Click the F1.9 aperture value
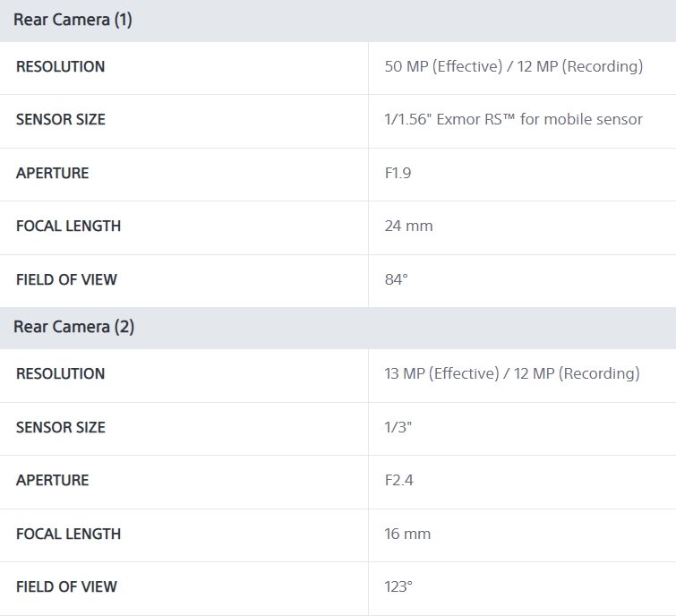676x616 pixels. 398,174
